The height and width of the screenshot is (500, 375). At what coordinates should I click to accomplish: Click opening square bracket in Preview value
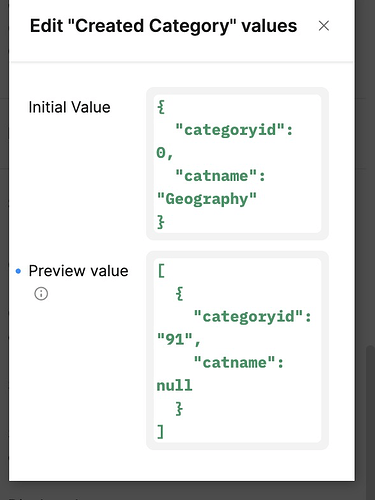[161, 270]
